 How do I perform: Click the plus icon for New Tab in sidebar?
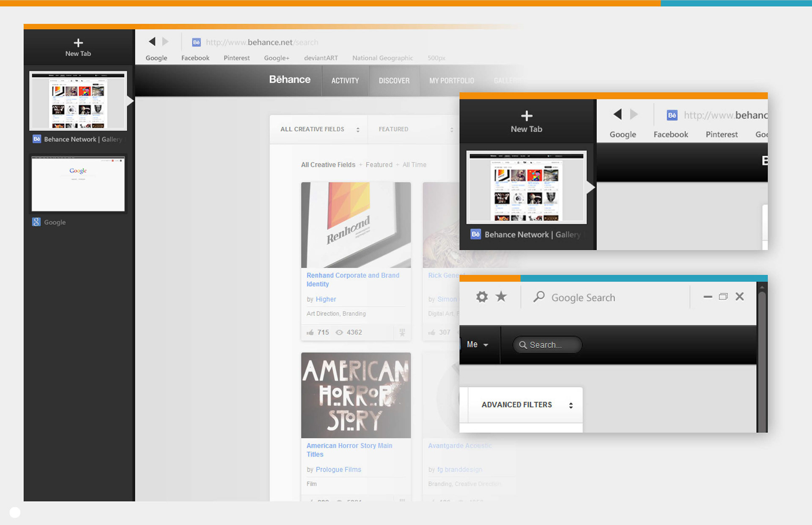[x=78, y=43]
